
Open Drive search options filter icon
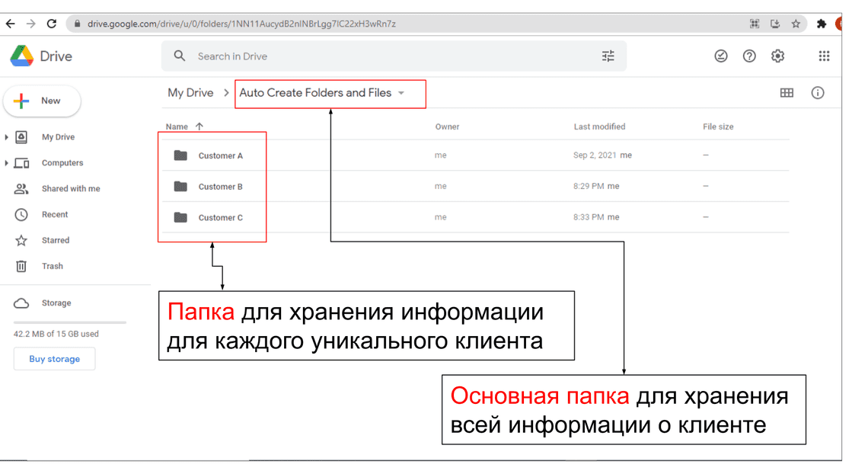click(608, 56)
